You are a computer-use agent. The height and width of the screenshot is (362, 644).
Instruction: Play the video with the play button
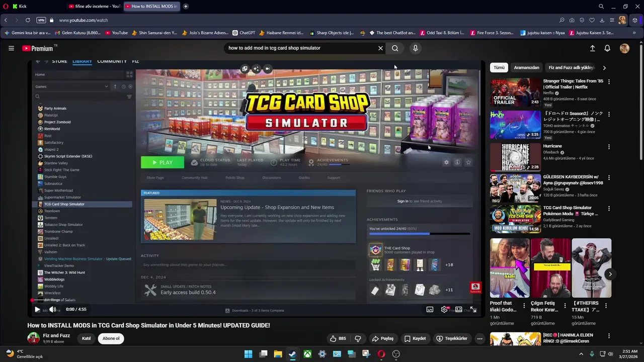pos(37,310)
